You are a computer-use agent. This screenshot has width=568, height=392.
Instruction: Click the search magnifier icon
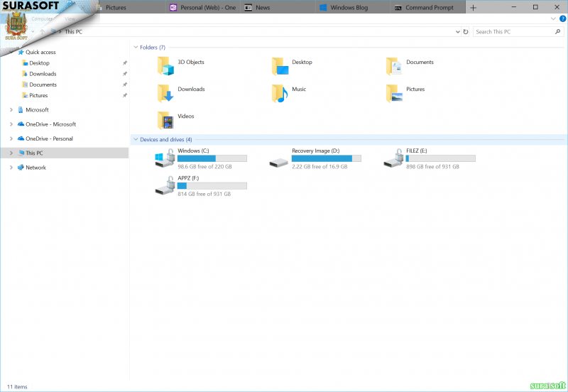coord(557,32)
